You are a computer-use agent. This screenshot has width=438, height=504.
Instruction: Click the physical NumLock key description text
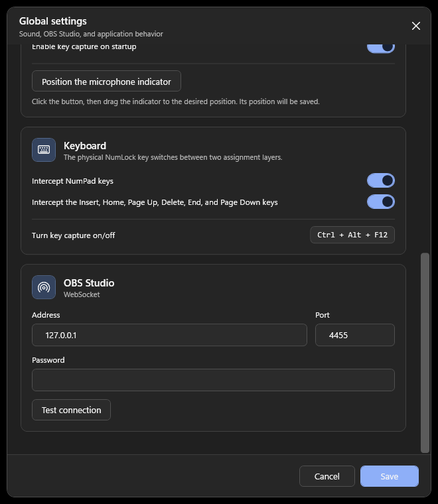point(173,157)
